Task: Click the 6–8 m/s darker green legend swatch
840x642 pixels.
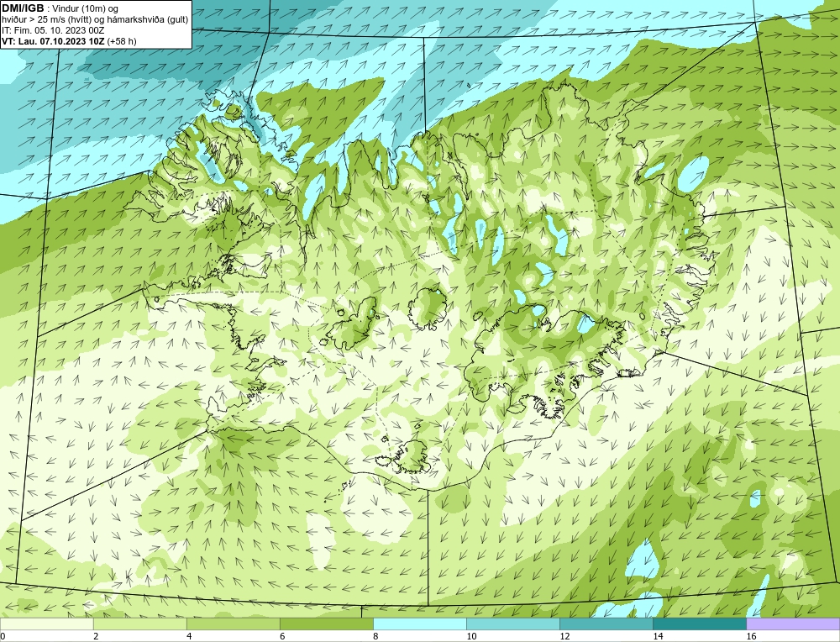Action: pyautogui.click(x=326, y=624)
